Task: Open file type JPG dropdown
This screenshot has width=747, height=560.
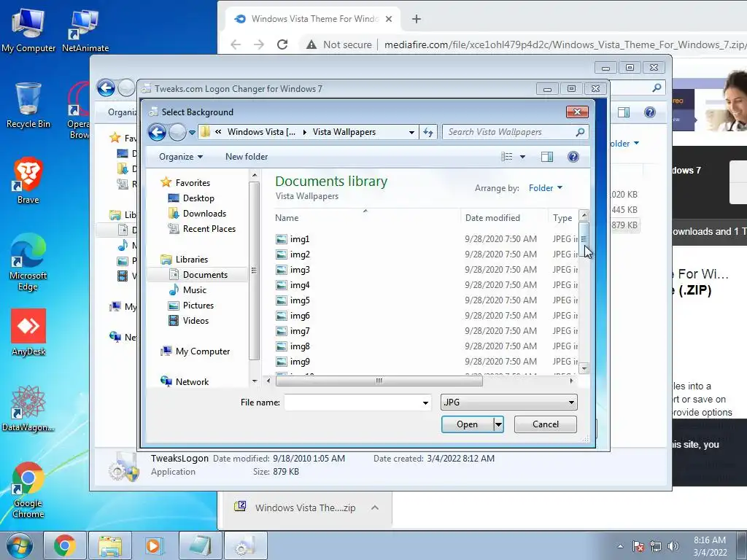Action: [x=508, y=402]
